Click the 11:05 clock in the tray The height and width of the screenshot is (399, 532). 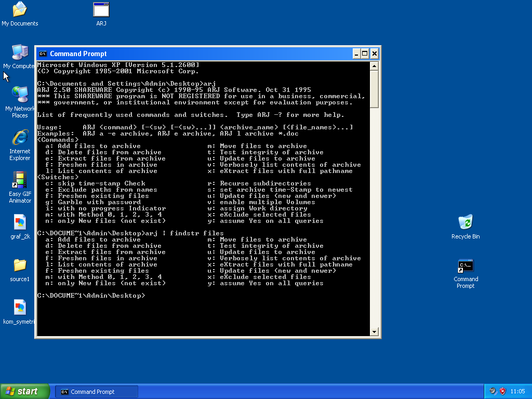click(517, 391)
